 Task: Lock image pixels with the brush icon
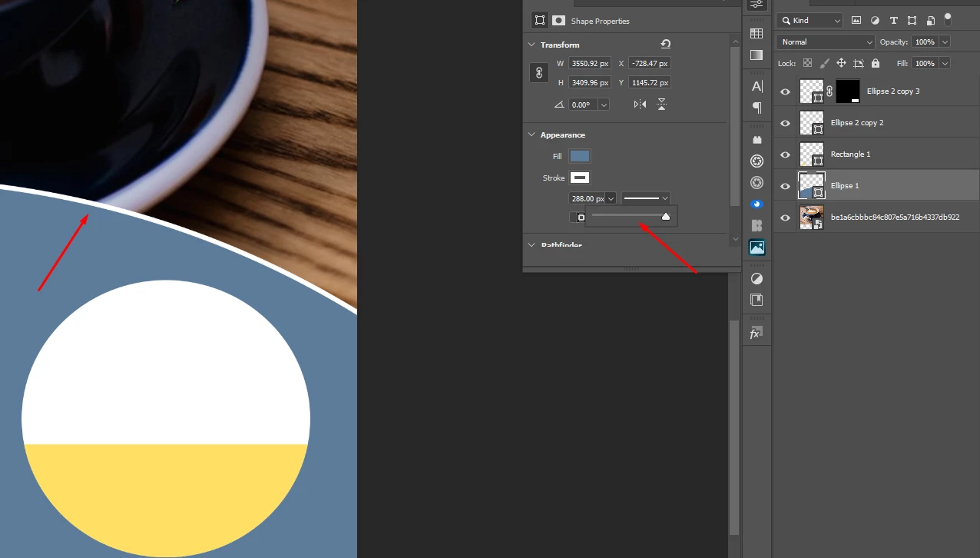point(825,63)
